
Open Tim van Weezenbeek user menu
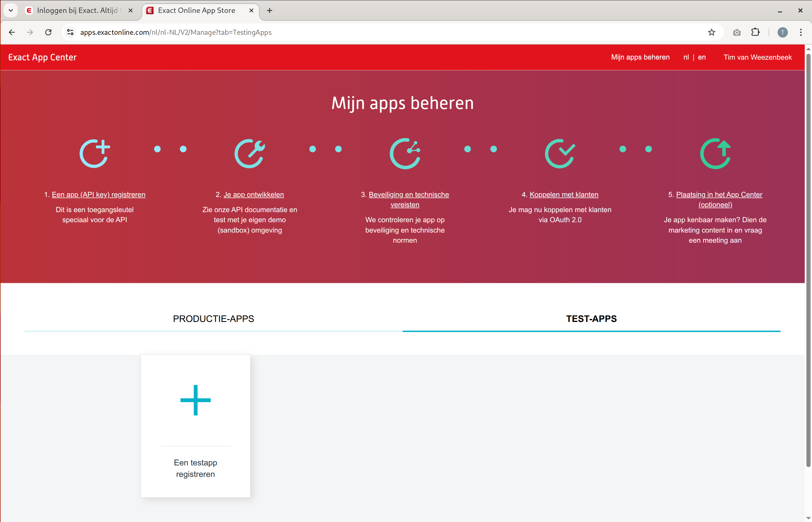coord(757,57)
